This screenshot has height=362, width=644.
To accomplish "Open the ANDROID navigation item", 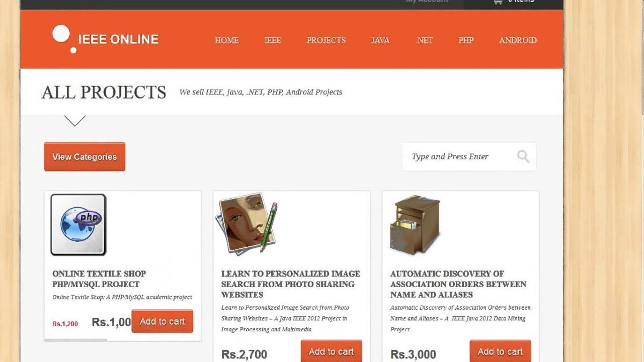I will (518, 40).
